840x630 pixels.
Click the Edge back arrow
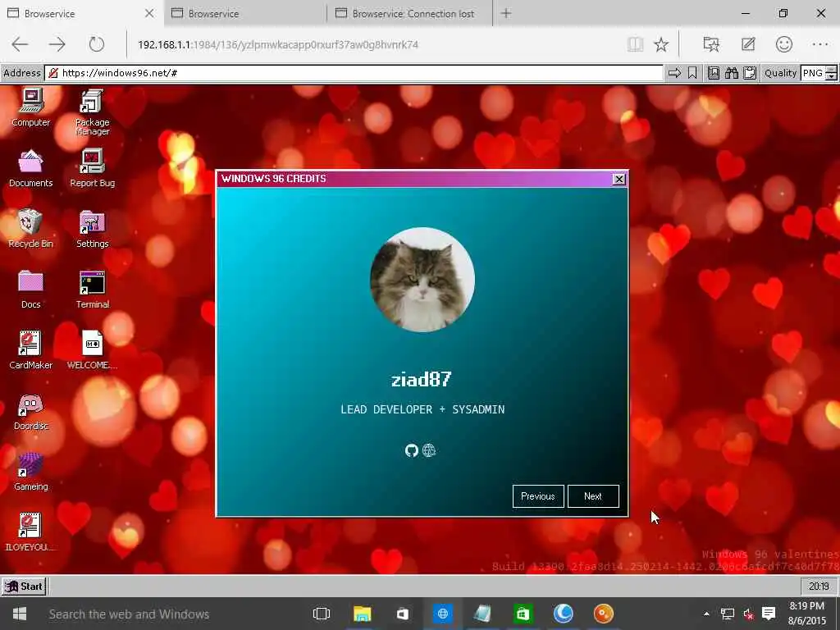point(20,44)
